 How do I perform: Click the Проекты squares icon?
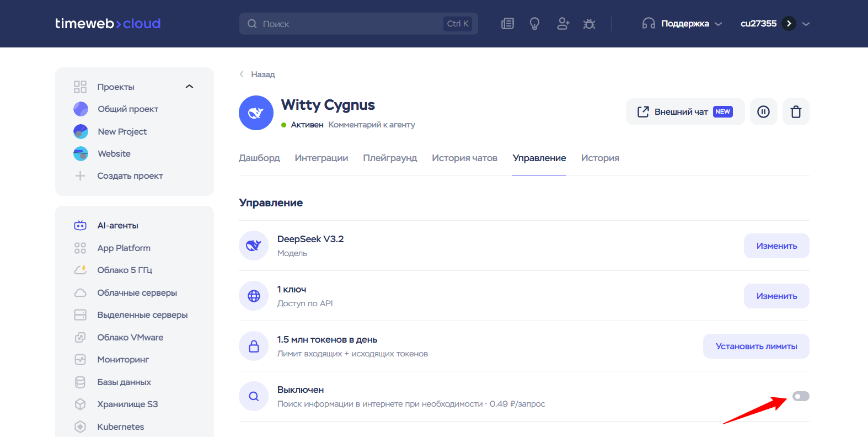pos(80,87)
